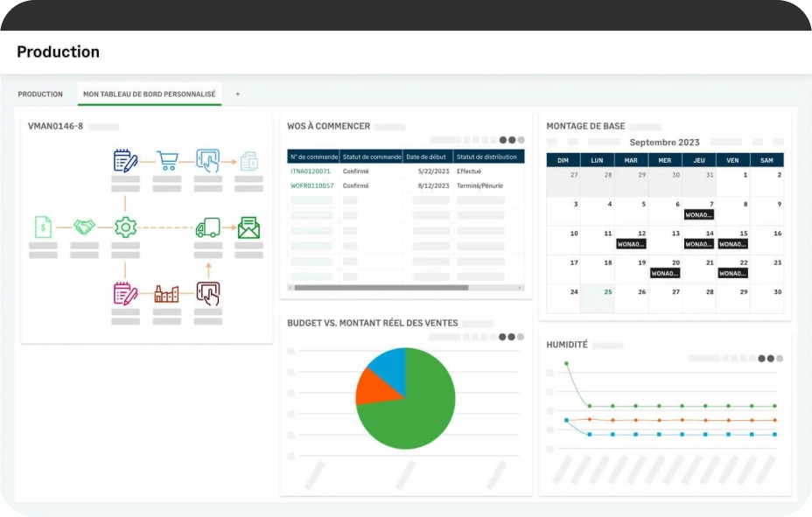
Task: Click the blue notepad with pencil icon
Action: (x=125, y=161)
